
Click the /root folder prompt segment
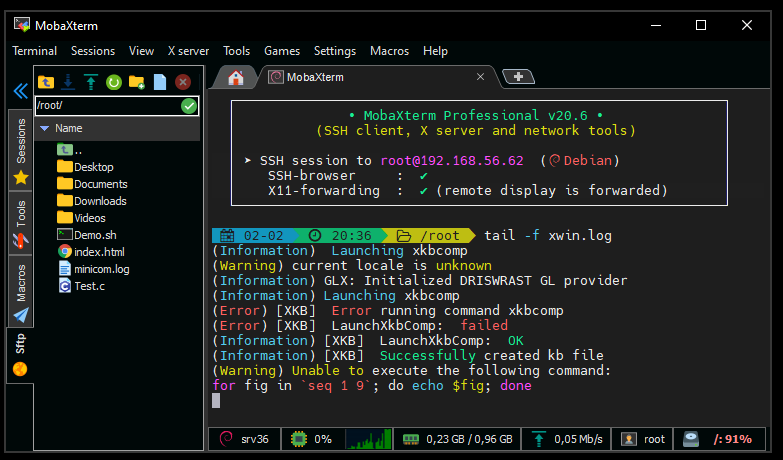tap(431, 235)
